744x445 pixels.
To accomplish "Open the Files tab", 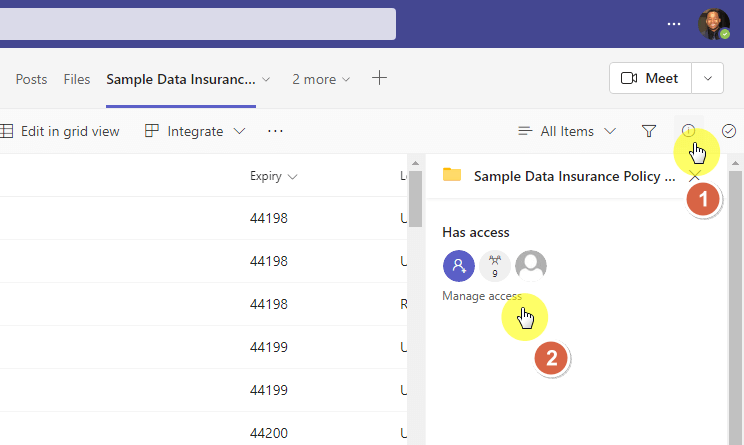I will point(77,79).
